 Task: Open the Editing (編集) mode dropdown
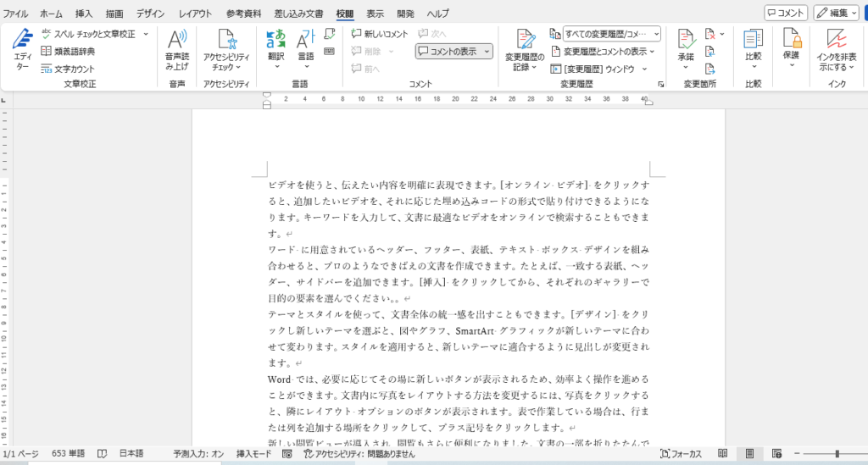pyautogui.click(x=836, y=13)
